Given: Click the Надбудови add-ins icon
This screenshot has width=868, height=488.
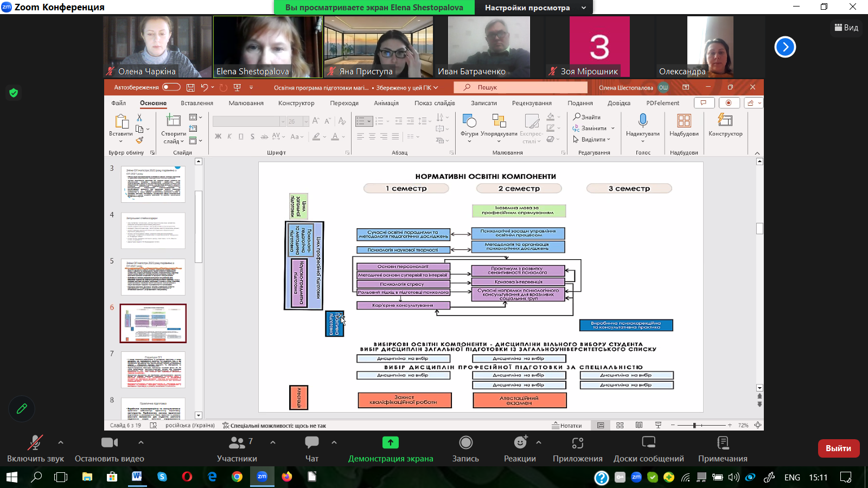Looking at the screenshot, I should [x=684, y=120].
